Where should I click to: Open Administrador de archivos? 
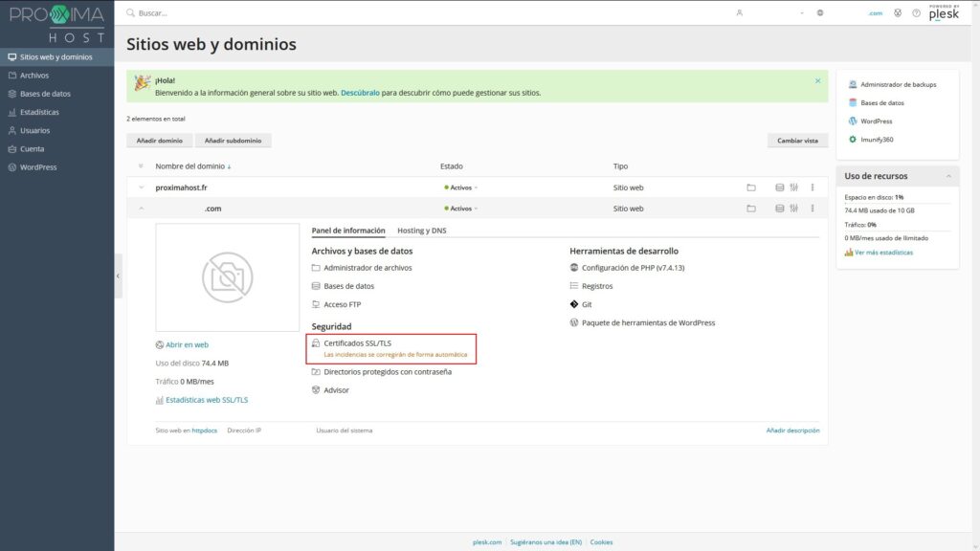(367, 268)
